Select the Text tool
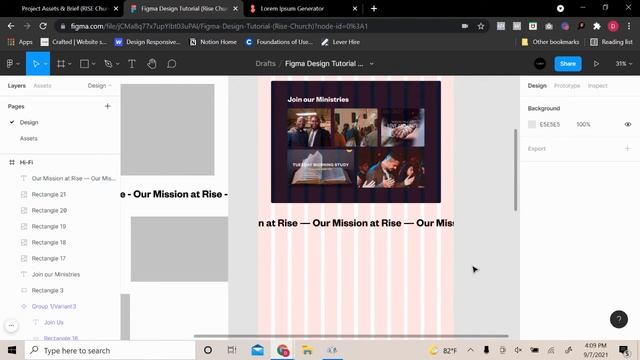This screenshot has height=360, width=640. pyautogui.click(x=132, y=64)
